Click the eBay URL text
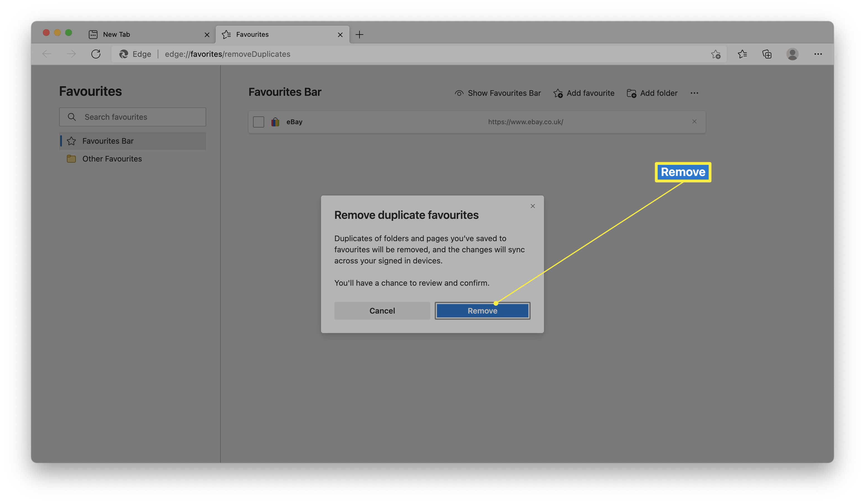The image size is (865, 504). coord(526,122)
